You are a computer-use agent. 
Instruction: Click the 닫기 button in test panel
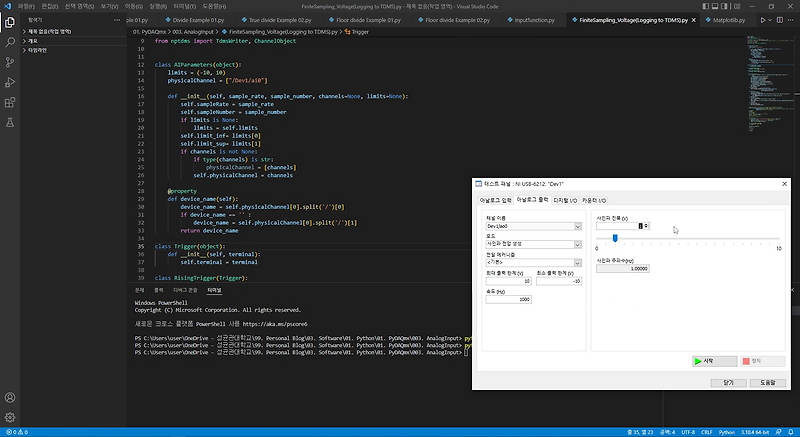(727, 382)
